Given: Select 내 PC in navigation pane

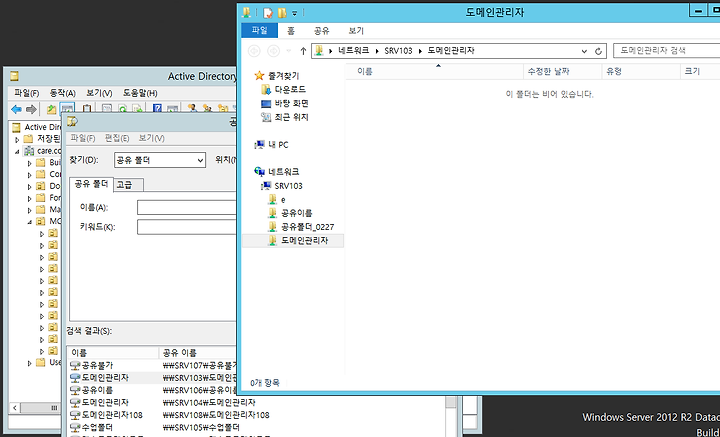Looking at the screenshot, I should click(x=278, y=145).
